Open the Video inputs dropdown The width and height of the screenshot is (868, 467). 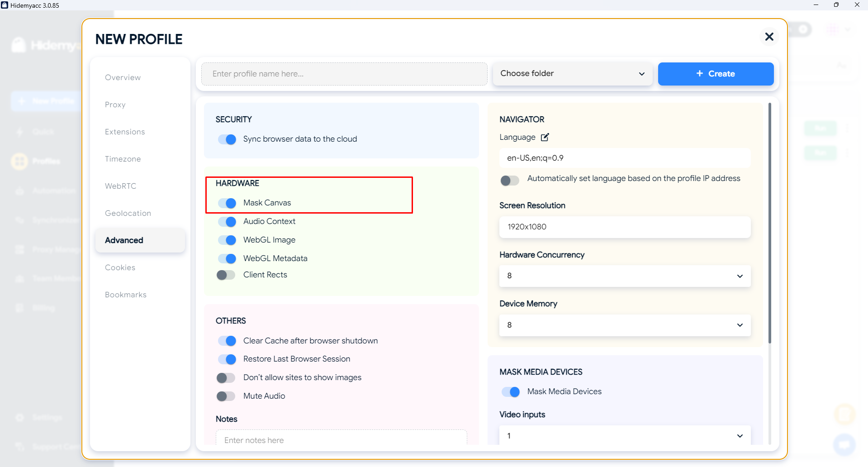[625, 435]
